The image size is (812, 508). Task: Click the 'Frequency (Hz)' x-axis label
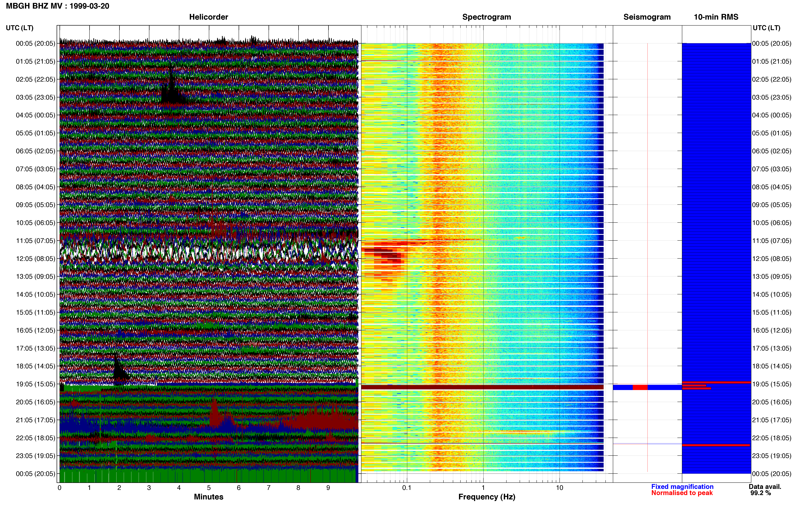click(x=487, y=497)
